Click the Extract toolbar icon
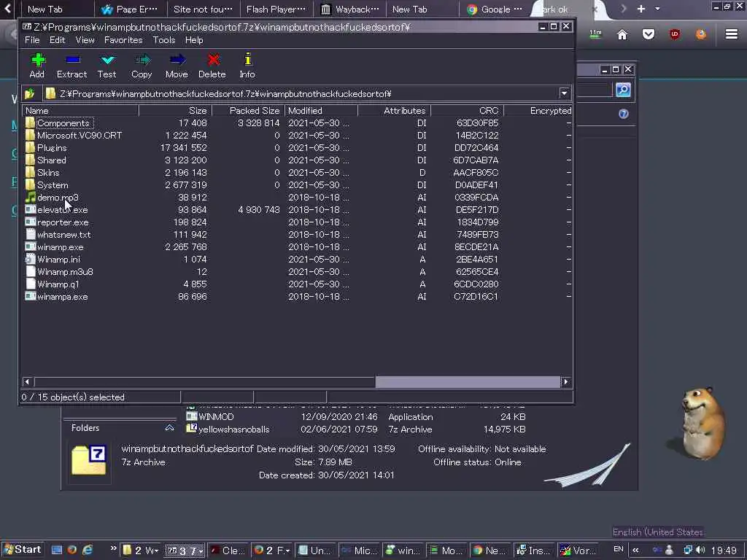 point(72,60)
